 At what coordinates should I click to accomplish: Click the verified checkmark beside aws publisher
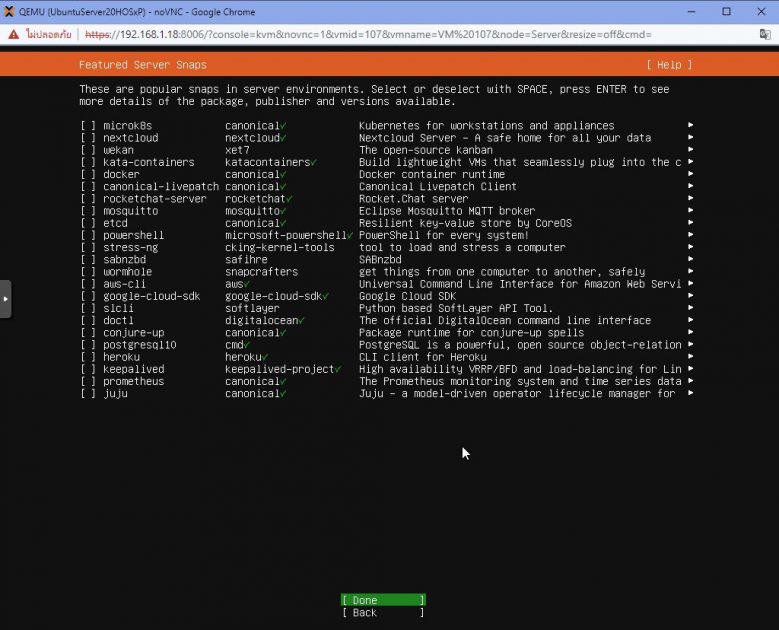[246, 285]
